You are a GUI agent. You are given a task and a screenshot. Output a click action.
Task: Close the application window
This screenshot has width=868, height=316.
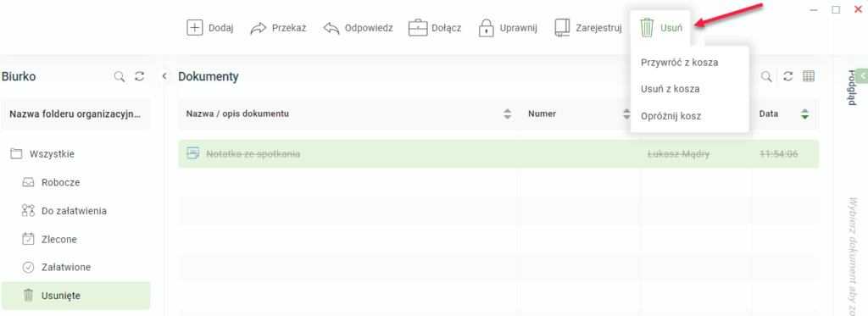(858, 9)
